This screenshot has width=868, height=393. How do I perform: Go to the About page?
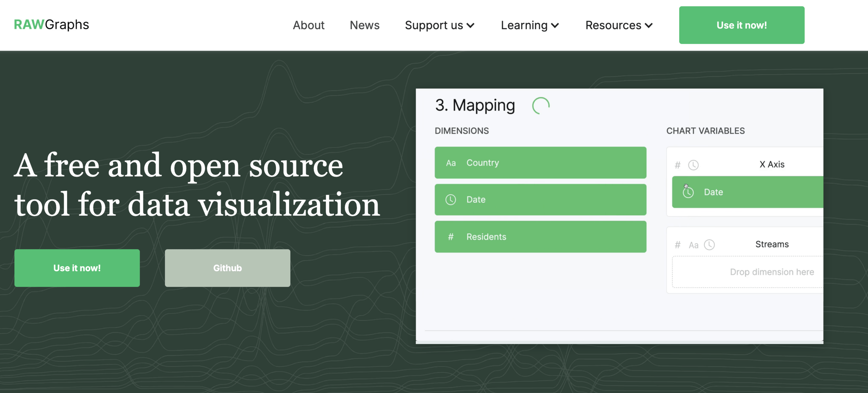pyautogui.click(x=308, y=25)
